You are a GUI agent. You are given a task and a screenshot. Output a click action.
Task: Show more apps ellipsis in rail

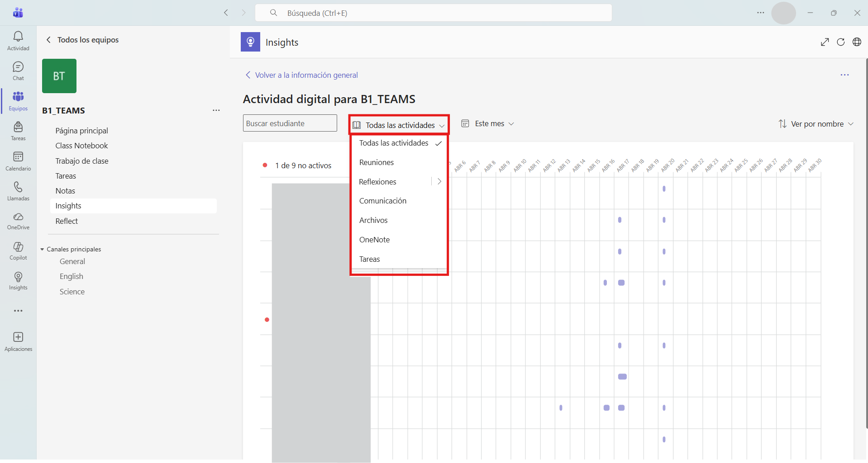click(18, 311)
